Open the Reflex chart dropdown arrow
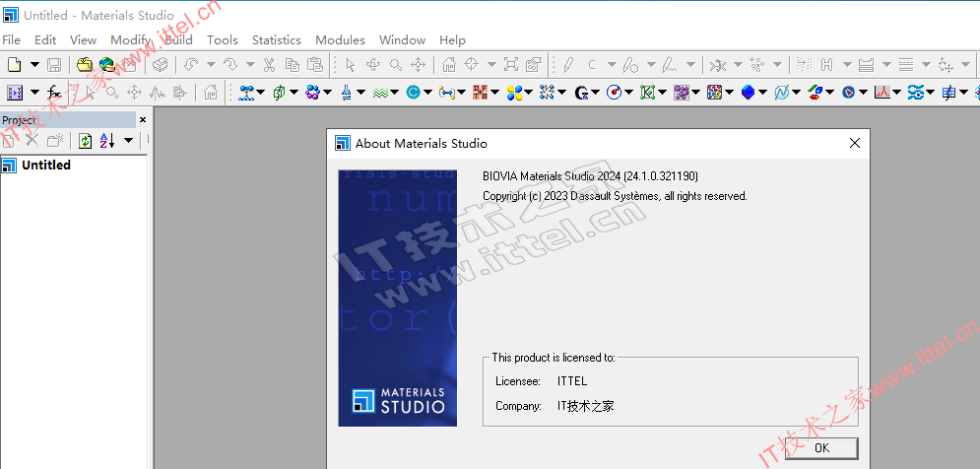Screen dimensions: 980x469 896,93
